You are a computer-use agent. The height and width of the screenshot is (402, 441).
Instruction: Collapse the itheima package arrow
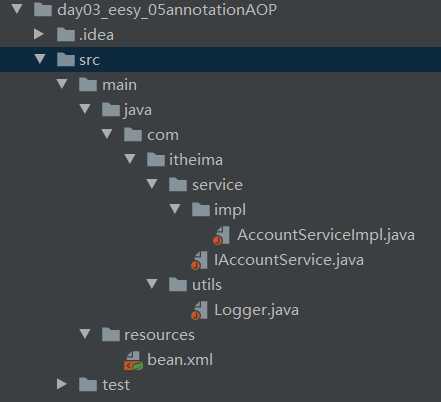coord(130,159)
